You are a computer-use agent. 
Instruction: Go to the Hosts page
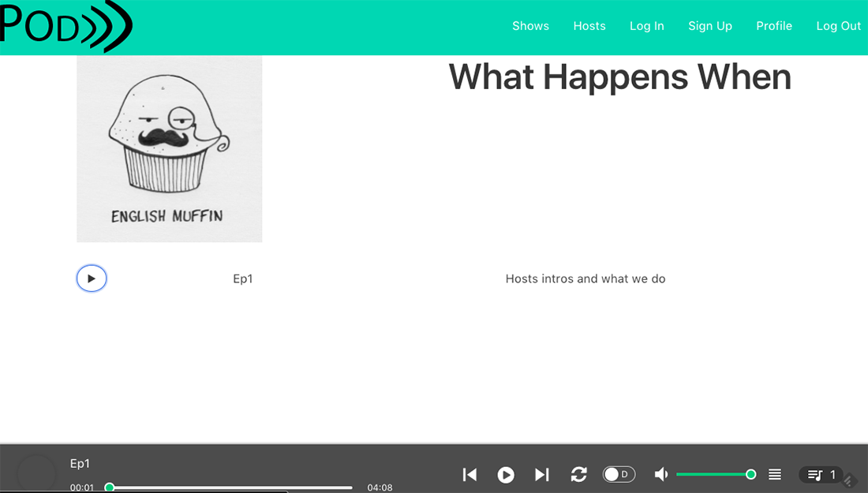(x=589, y=26)
